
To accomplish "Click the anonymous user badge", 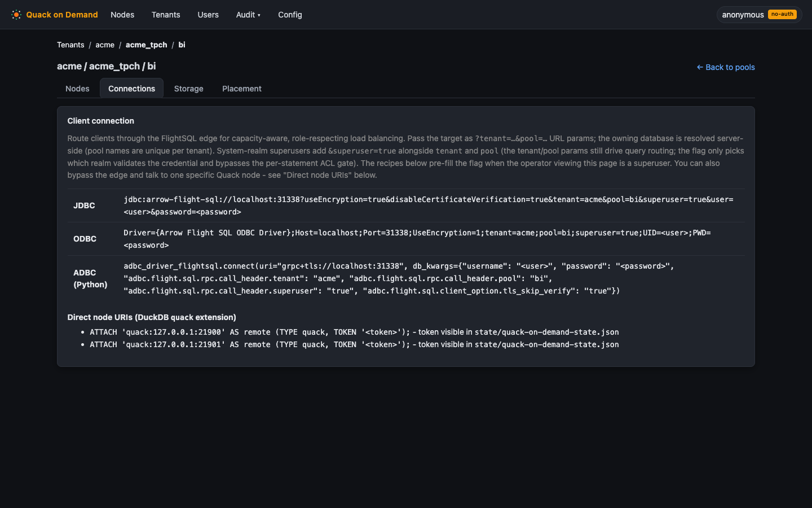I will tap(759, 15).
